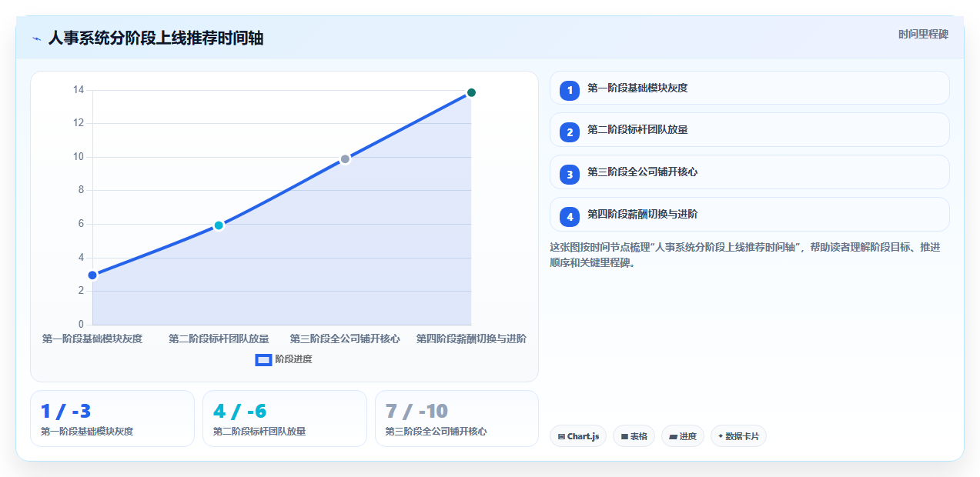Click the title 人事系统分阶段上线推荐时间轴
The height and width of the screenshot is (477, 980).
[x=156, y=38]
